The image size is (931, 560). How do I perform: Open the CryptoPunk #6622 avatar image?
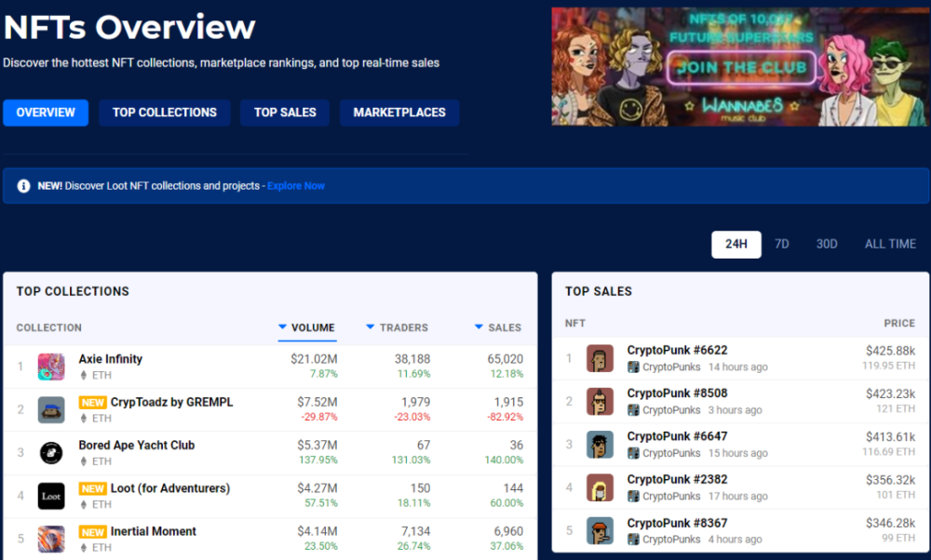coord(600,358)
